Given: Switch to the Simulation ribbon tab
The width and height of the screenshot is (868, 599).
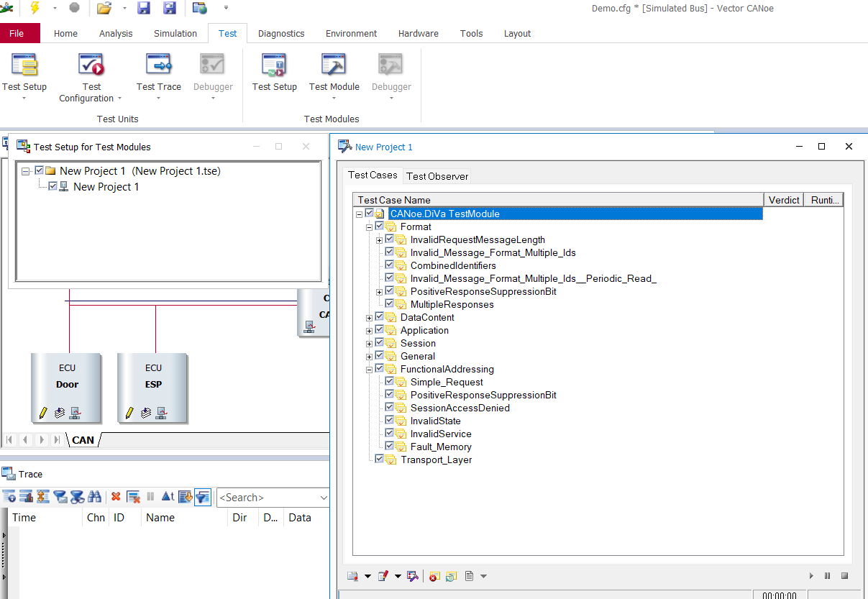Looking at the screenshot, I should click(x=175, y=33).
